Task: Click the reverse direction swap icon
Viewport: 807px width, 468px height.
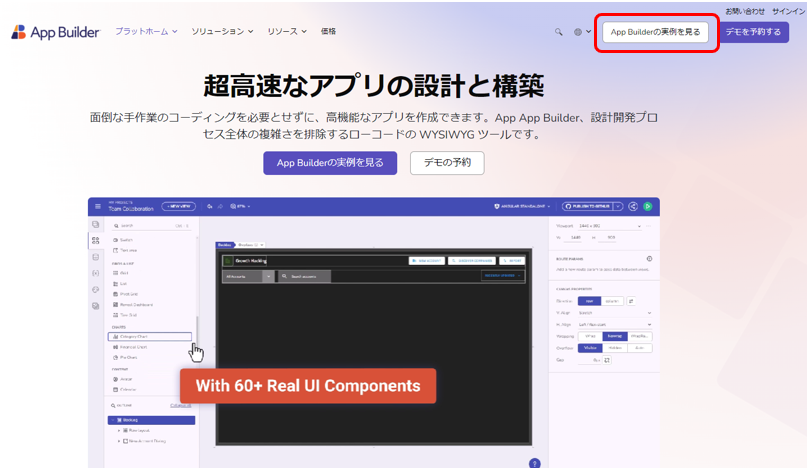Action: pyautogui.click(x=631, y=301)
